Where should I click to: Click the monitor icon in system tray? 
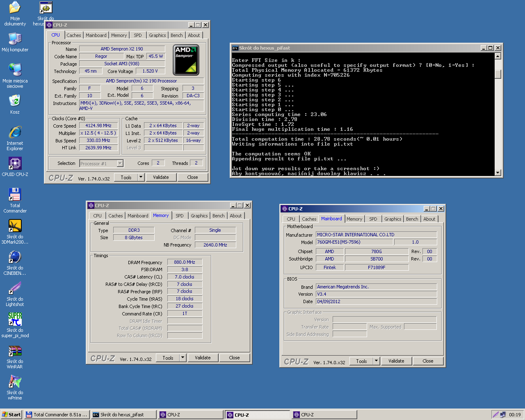point(503,415)
